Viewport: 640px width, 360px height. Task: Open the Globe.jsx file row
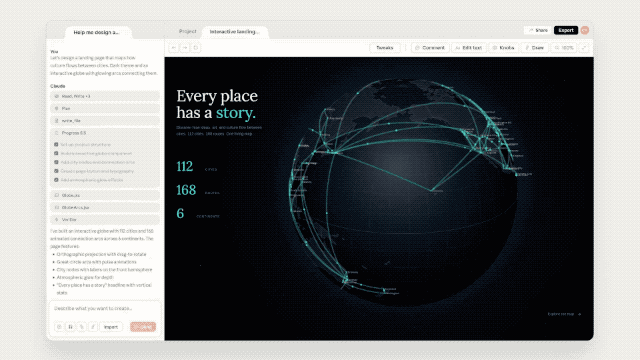coord(105,195)
